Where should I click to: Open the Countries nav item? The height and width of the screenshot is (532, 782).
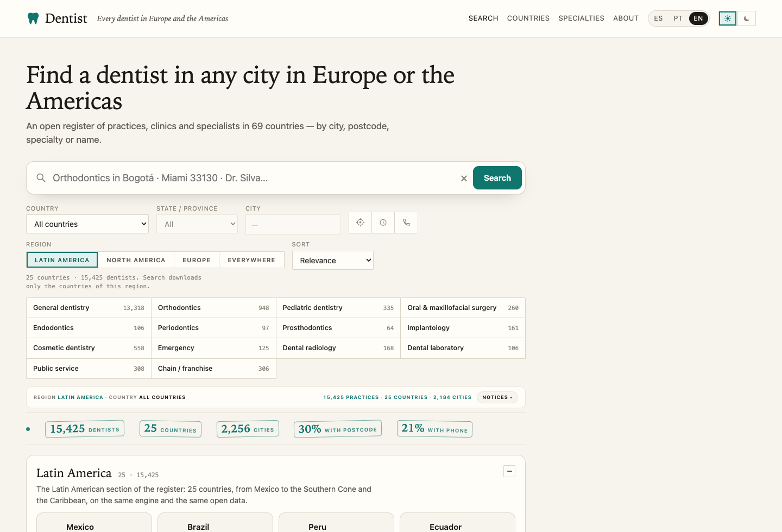coord(528,18)
